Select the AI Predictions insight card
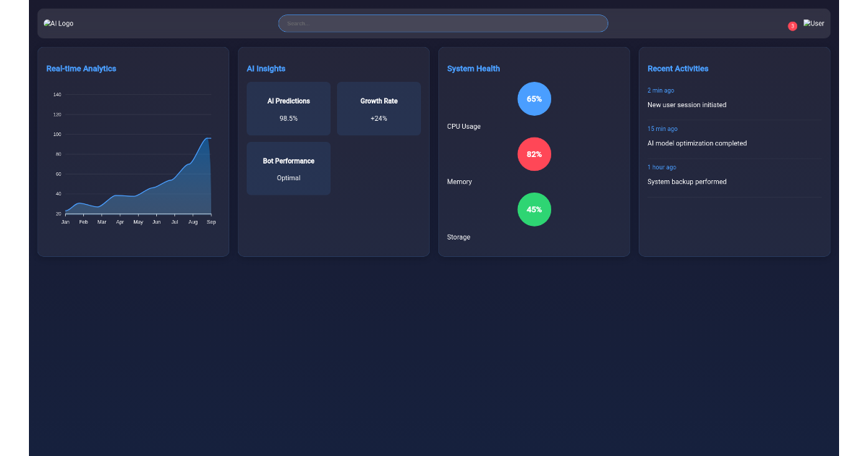The height and width of the screenshot is (456, 868). click(288, 109)
